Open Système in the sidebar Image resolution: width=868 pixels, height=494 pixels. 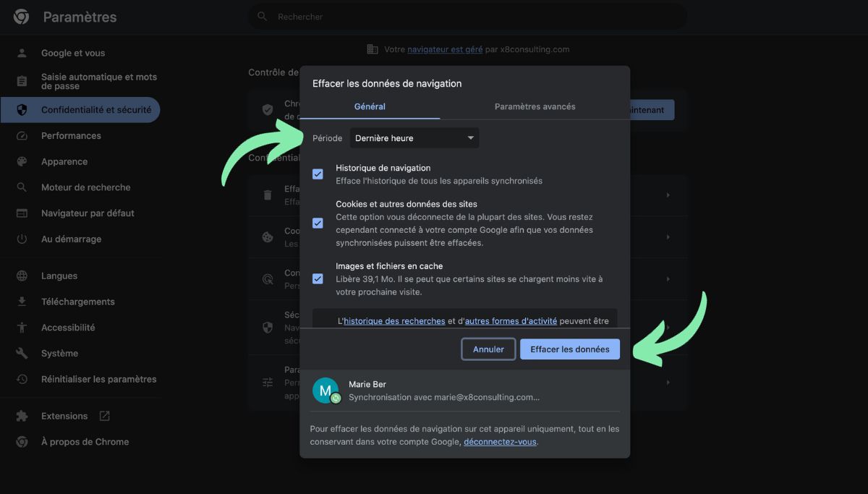[59, 353]
